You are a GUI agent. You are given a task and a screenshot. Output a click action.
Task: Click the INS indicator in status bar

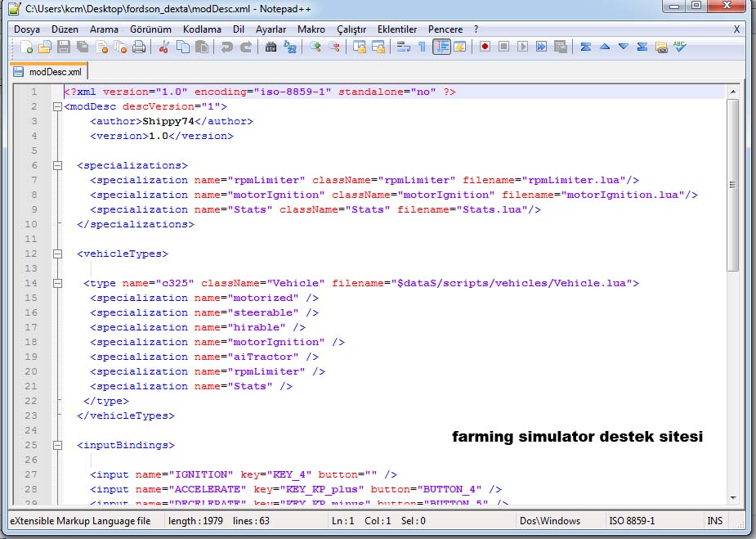tap(714, 520)
